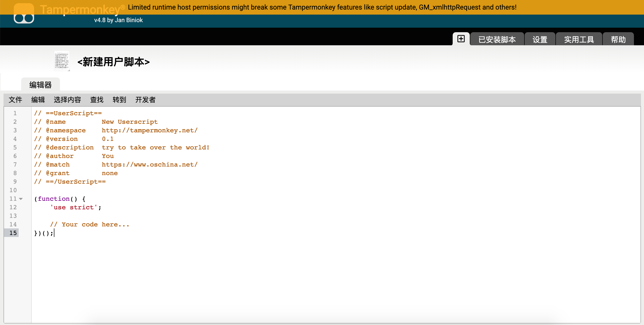
Task: Open the 选择内容 menu
Action: coord(67,100)
